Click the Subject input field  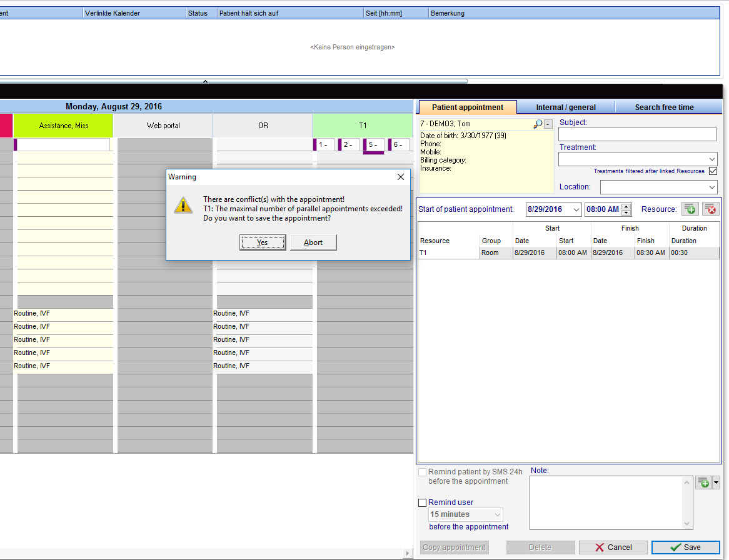coord(638,134)
